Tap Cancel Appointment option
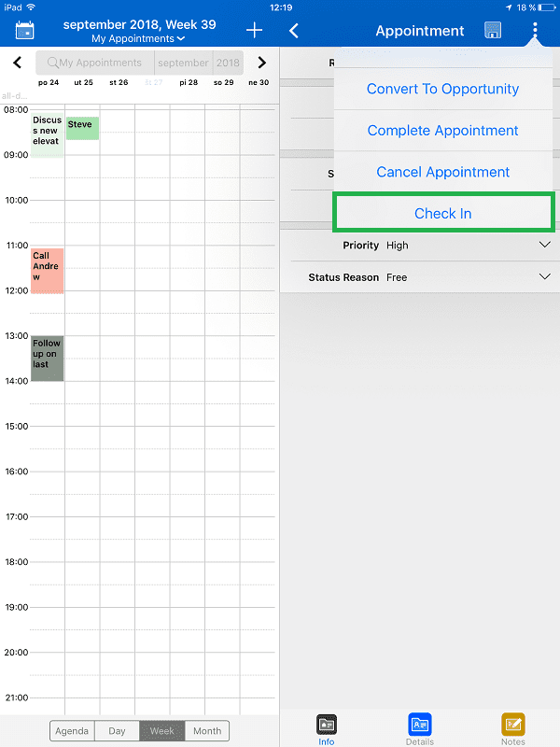This screenshot has height=747, width=560. tap(442, 172)
